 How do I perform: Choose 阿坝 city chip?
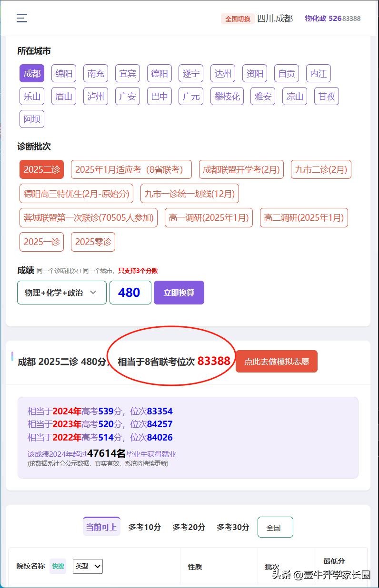pos(32,119)
